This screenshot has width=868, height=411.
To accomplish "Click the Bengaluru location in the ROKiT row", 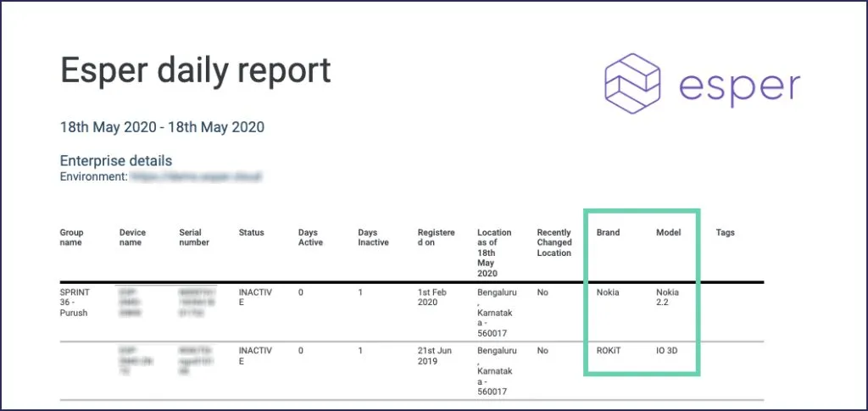I will coord(497,371).
